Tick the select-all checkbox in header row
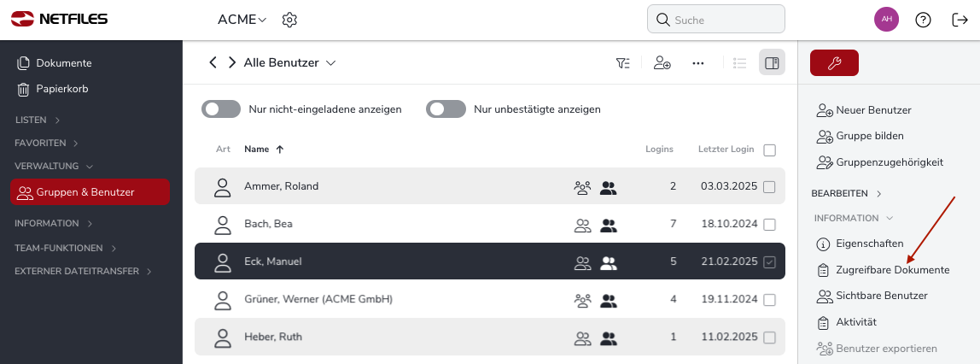The image size is (980, 364). click(x=770, y=150)
